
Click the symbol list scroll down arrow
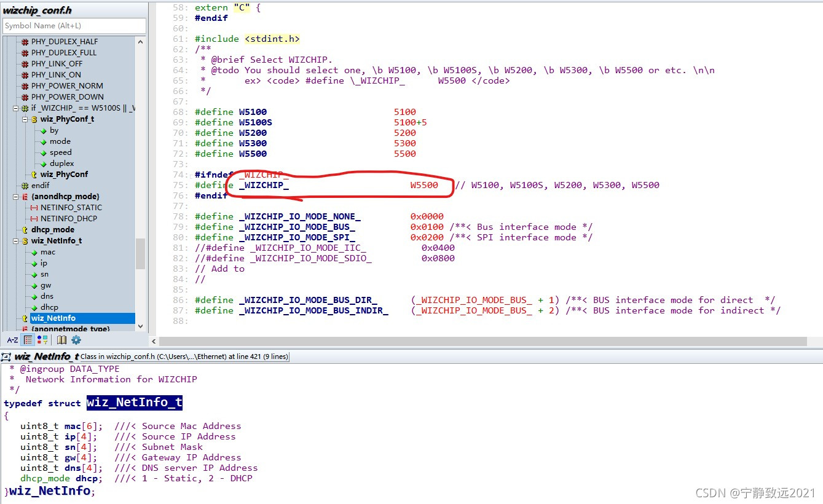140,326
